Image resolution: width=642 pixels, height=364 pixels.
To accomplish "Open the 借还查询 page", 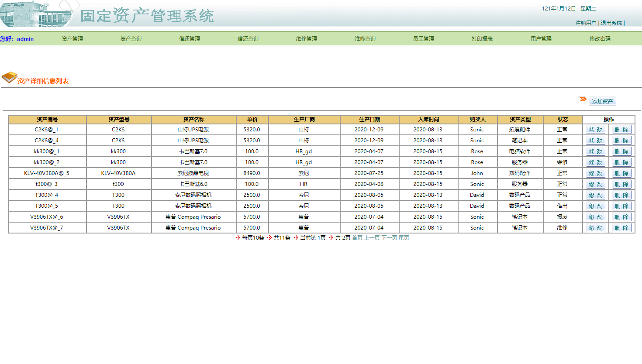I will click(x=248, y=38).
